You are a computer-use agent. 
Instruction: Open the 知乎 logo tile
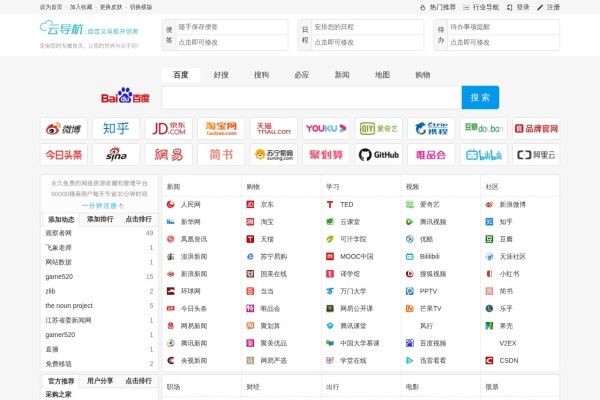(116, 129)
